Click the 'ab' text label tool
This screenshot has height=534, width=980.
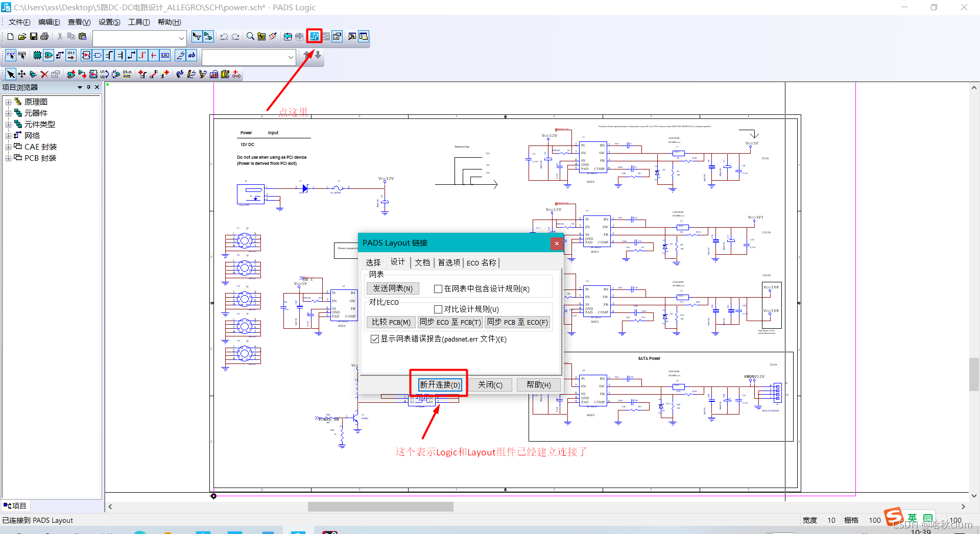(x=192, y=55)
